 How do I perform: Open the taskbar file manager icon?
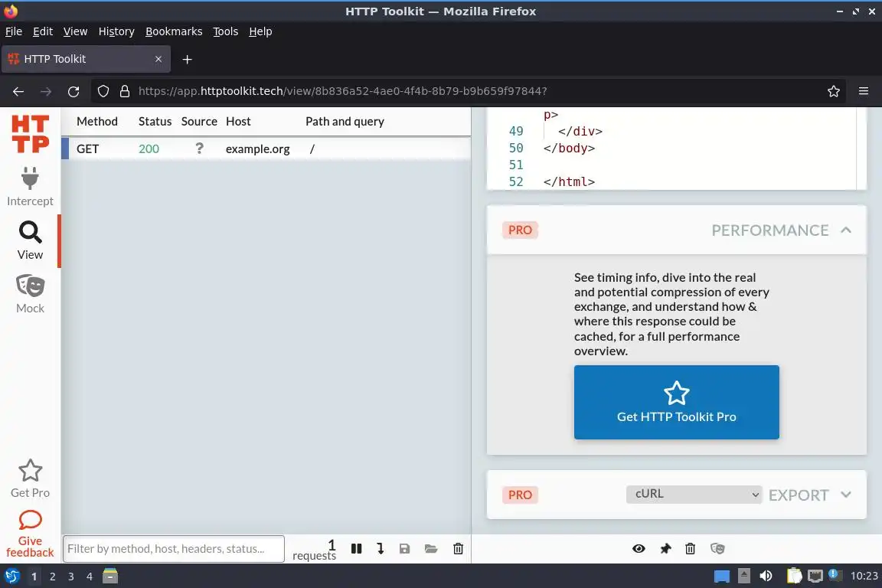(x=110, y=576)
